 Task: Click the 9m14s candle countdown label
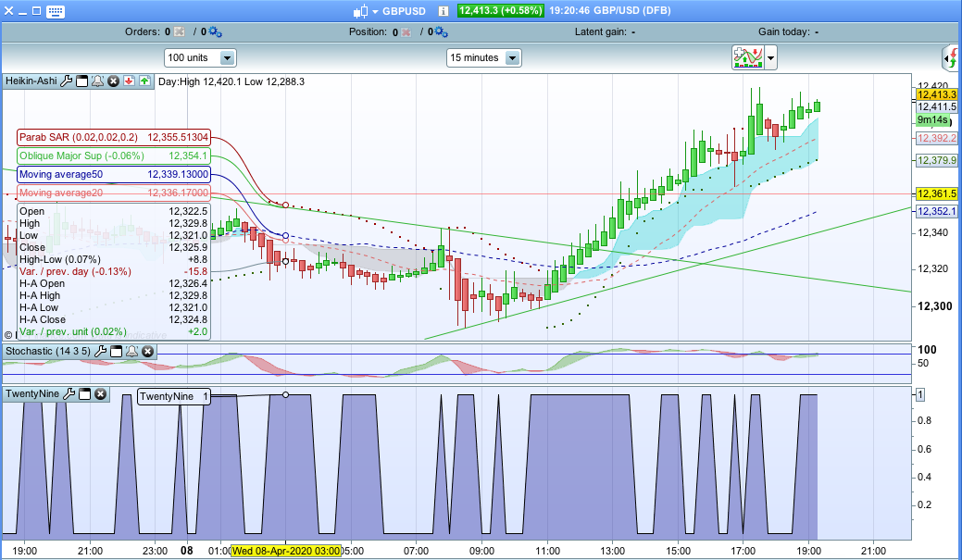(932, 119)
